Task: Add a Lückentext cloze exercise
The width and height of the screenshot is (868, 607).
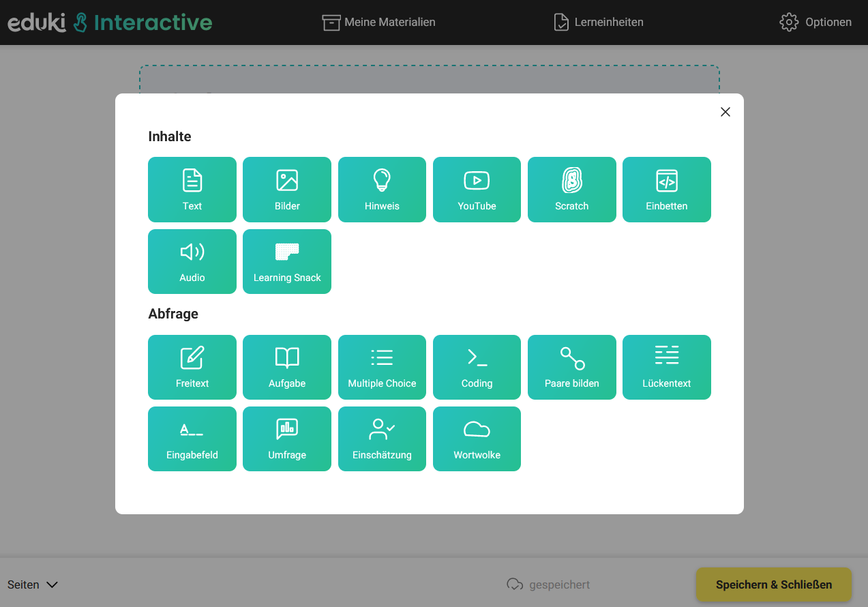Action: (666, 367)
